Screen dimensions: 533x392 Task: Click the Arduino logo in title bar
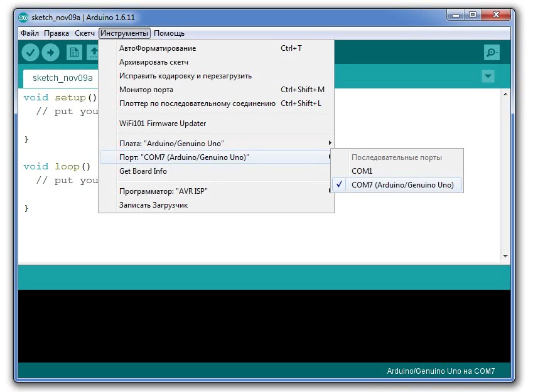[x=23, y=17]
